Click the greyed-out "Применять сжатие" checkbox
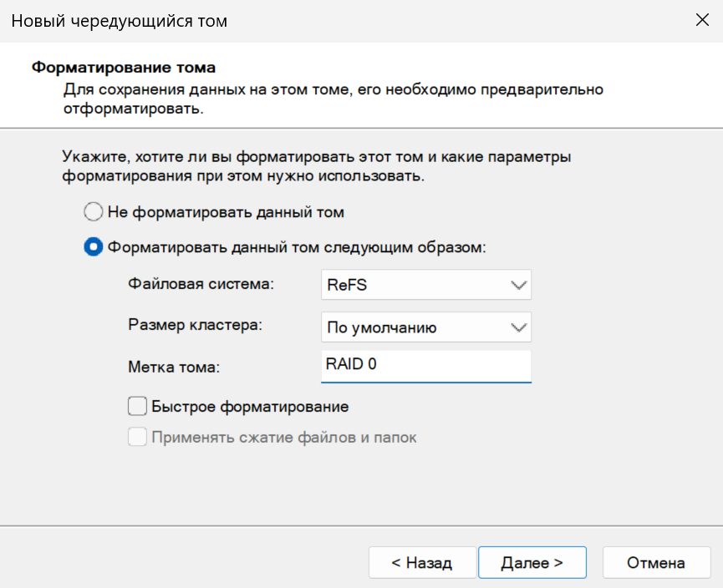The width and height of the screenshot is (723, 588). coord(137,437)
